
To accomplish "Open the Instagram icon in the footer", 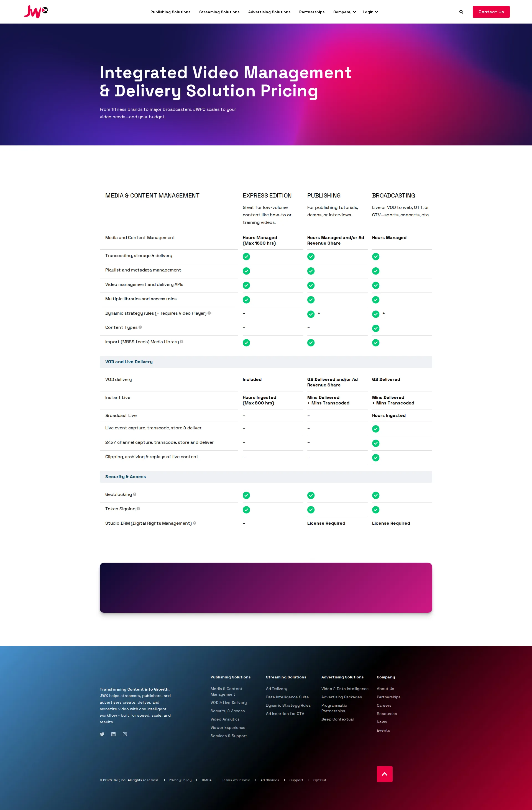I will tap(125, 734).
